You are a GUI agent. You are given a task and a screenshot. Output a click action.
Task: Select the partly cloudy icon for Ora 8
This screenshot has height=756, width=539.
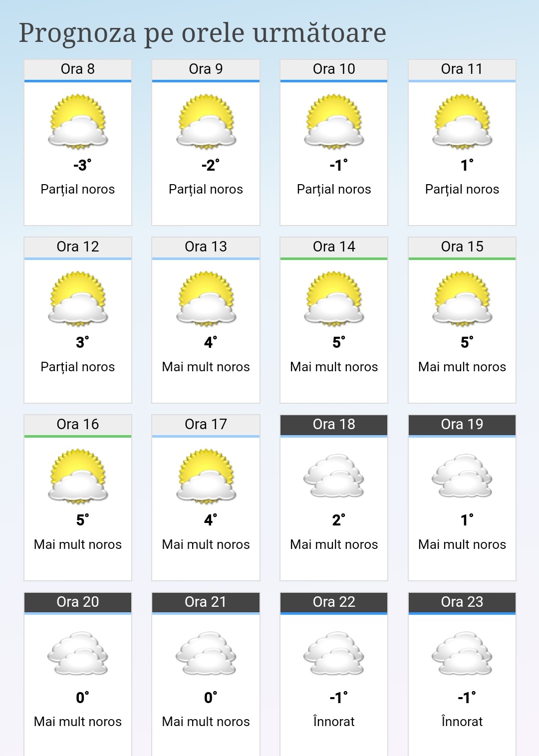[x=77, y=120]
